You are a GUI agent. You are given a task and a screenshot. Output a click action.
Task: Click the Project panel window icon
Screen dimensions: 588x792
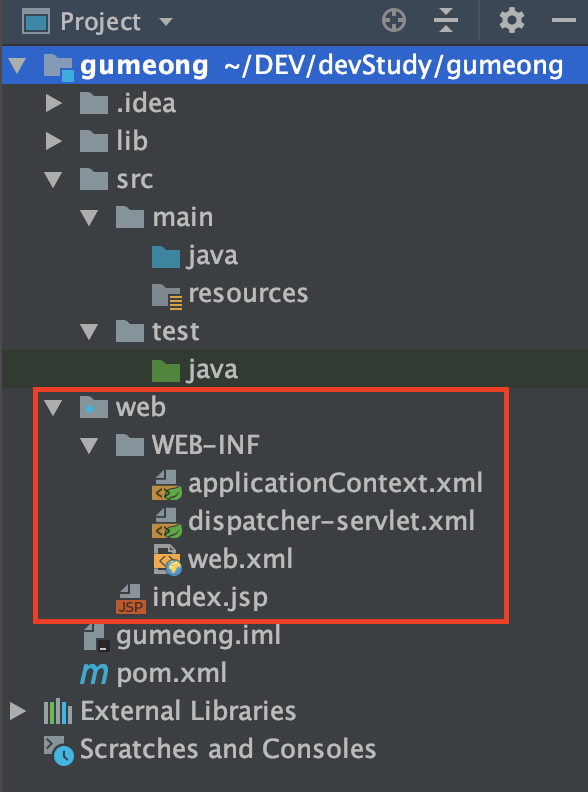point(35,22)
